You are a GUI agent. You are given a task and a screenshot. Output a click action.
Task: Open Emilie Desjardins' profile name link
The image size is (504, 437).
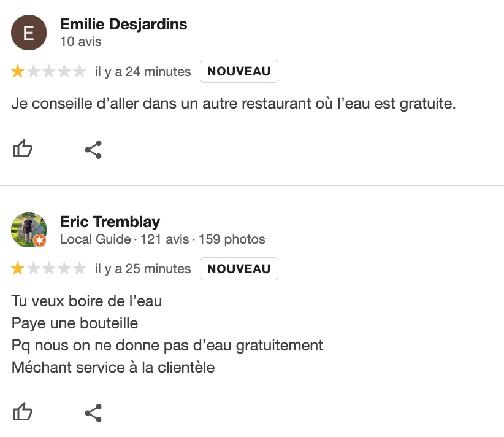pos(123,24)
